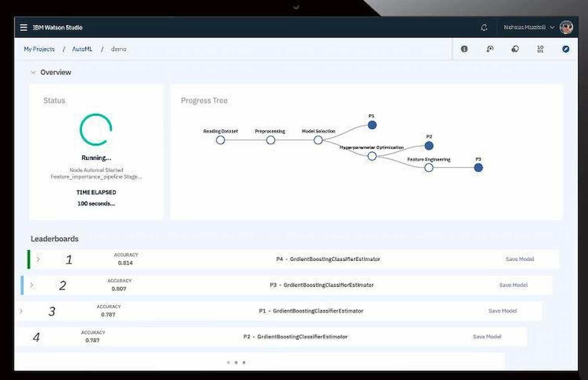Navigate to My Projects breadcrumb

(x=39, y=49)
